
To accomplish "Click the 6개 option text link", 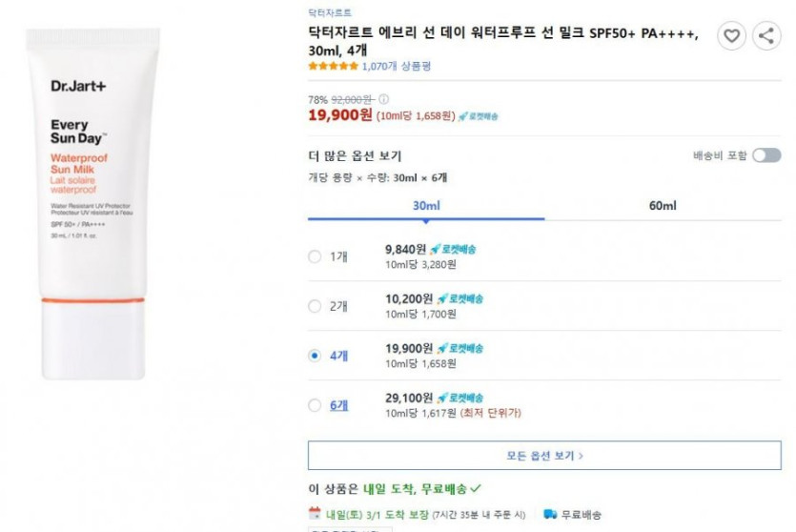I will point(339,405).
